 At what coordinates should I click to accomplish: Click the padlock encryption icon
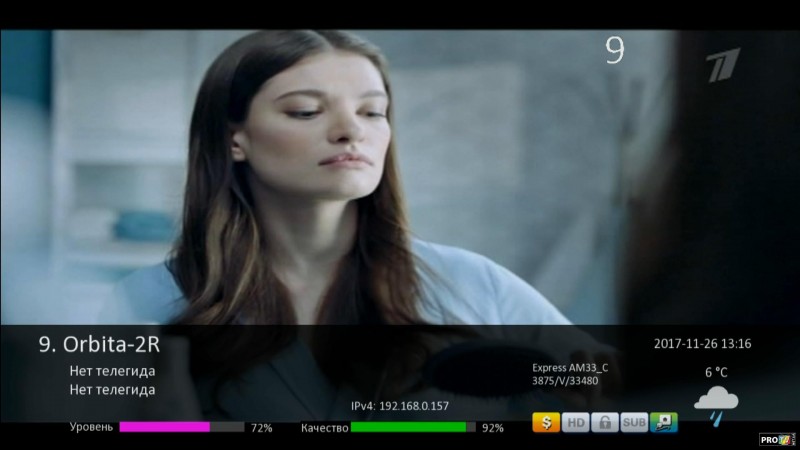click(x=604, y=422)
